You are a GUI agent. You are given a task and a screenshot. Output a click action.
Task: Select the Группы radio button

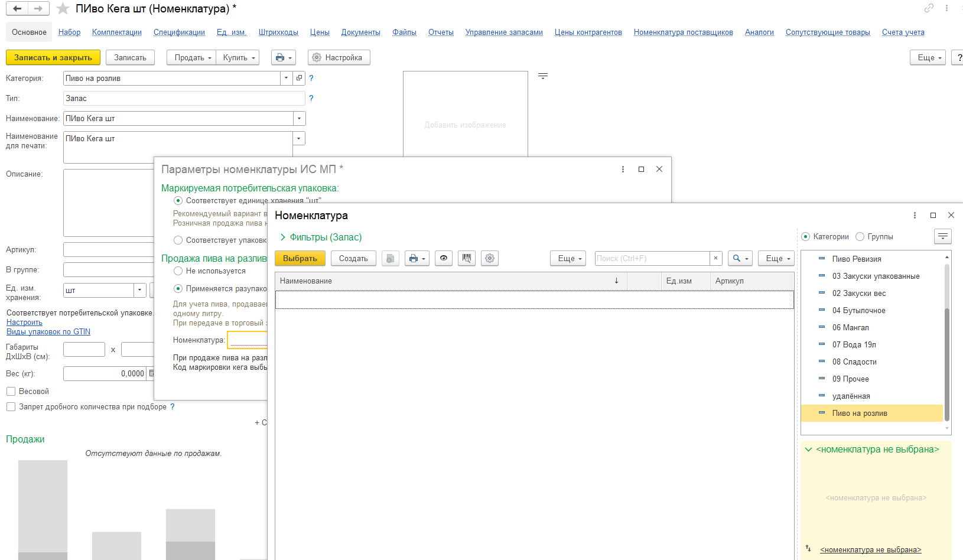click(x=860, y=237)
